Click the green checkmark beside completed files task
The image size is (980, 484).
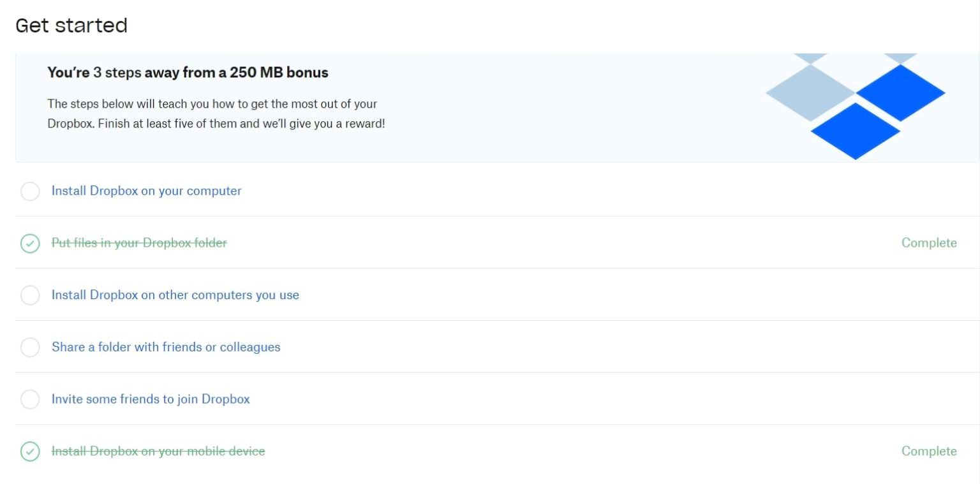click(x=30, y=244)
